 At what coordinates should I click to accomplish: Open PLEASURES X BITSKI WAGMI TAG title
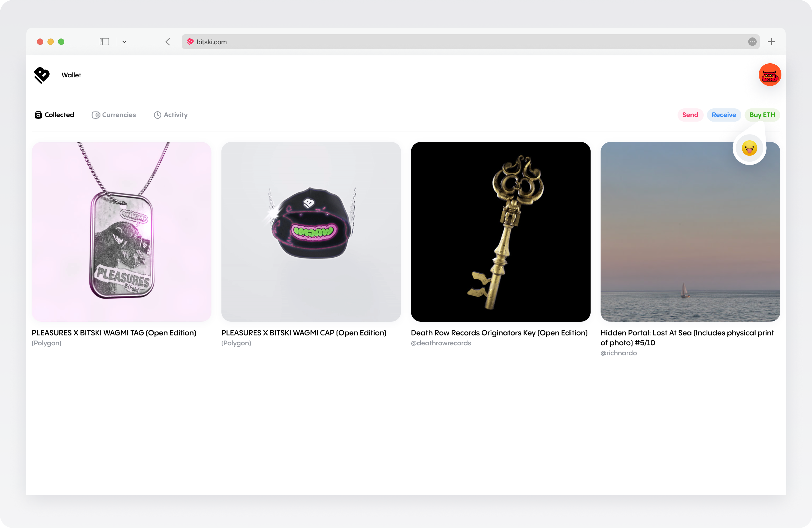(114, 333)
